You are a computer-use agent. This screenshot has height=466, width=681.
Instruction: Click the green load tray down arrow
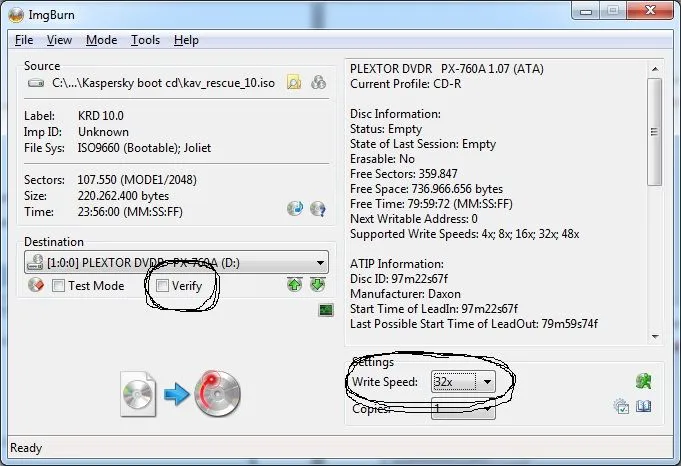click(317, 285)
